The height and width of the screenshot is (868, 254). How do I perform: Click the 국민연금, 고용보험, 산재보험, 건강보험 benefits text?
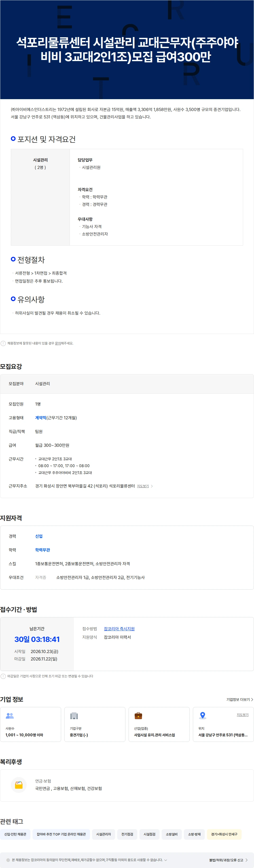click(x=69, y=788)
